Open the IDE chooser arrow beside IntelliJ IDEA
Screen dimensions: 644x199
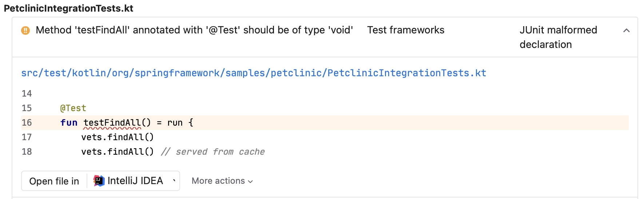coord(174,181)
